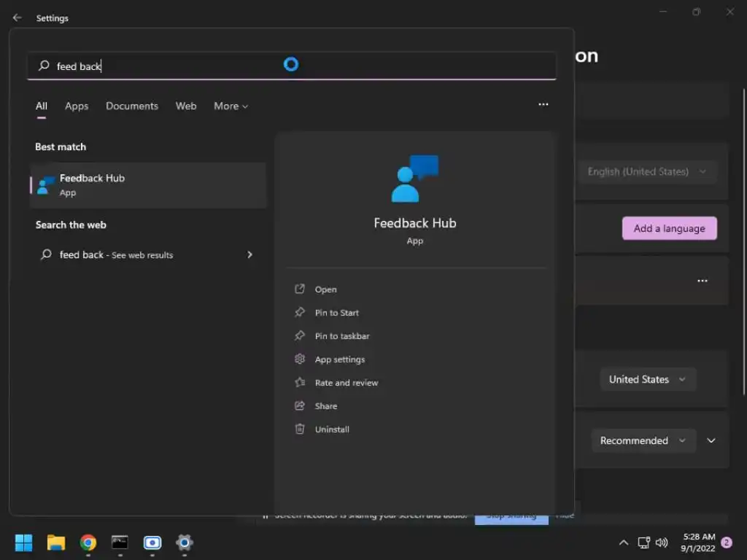Click the Feedback Hub title in preview pane
The width and height of the screenshot is (747, 560).
click(415, 223)
